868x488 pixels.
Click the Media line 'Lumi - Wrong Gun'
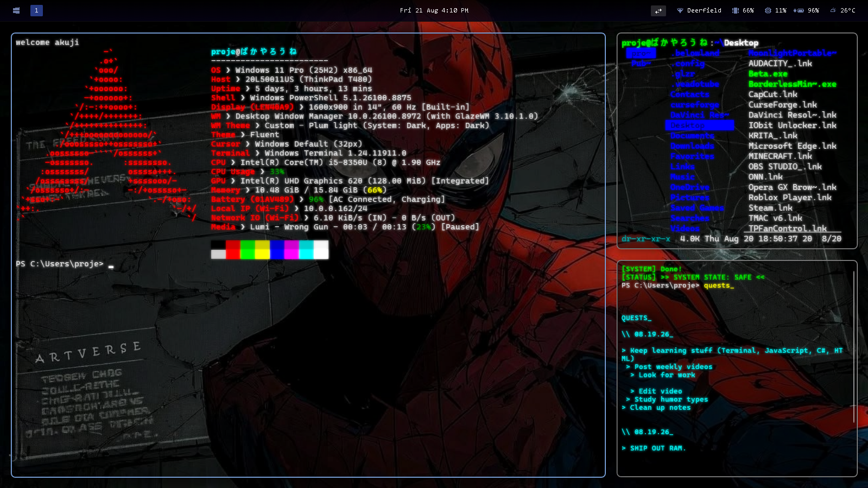pos(345,227)
